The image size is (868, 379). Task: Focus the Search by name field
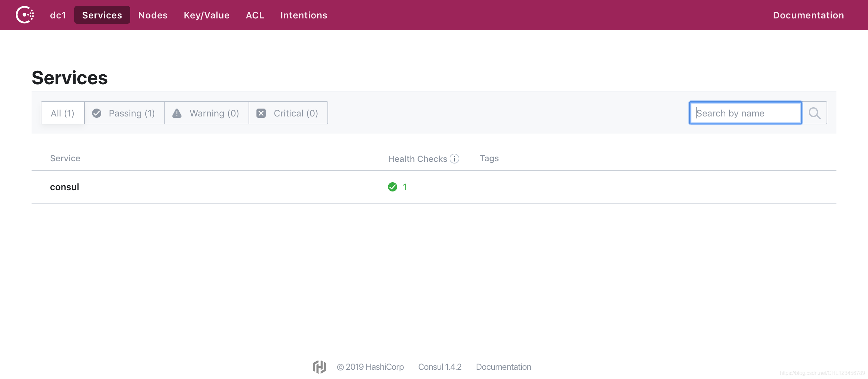tap(745, 113)
